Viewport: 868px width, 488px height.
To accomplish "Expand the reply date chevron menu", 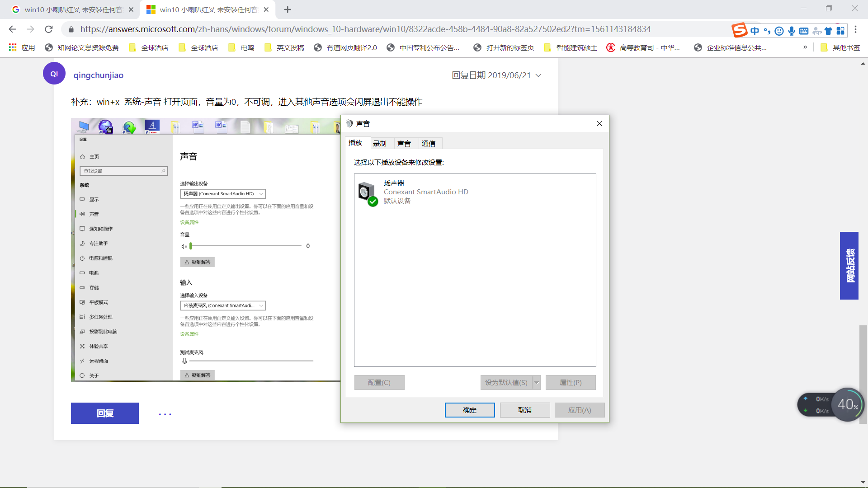I will click(538, 75).
